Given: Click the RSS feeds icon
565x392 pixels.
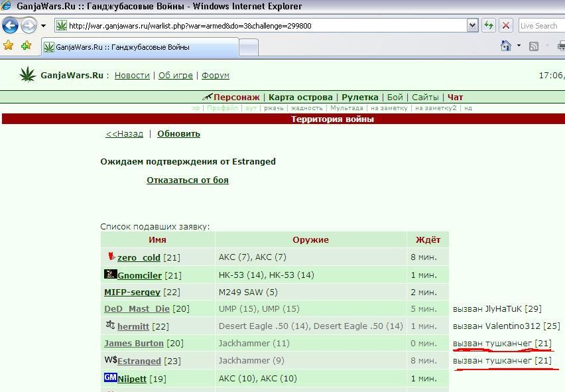Looking at the screenshot, I should pos(534,46).
